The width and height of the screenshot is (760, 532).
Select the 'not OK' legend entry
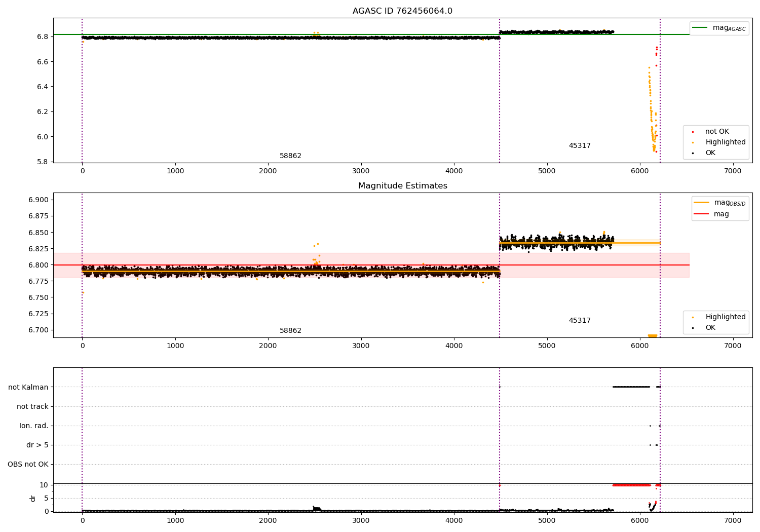[x=717, y=132]
